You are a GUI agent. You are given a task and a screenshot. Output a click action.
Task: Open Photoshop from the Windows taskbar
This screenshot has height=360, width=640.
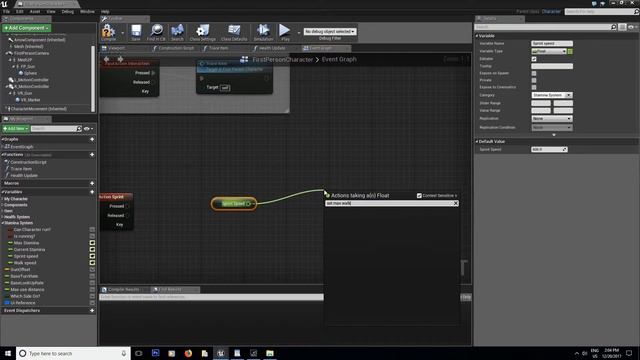(156, 353)
